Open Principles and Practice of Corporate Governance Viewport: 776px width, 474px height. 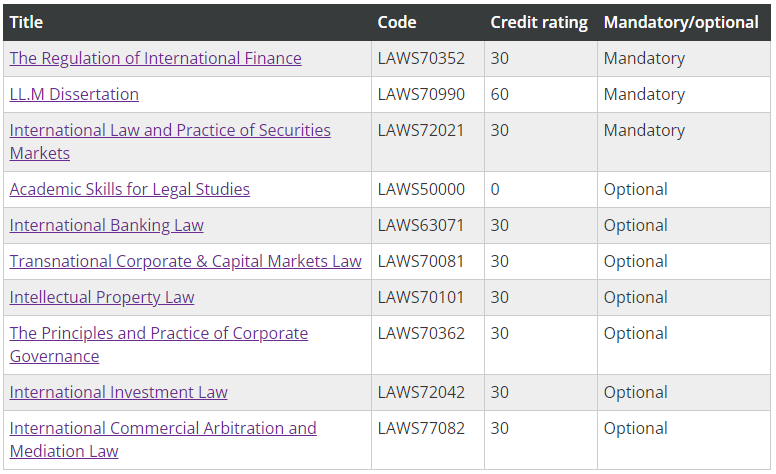point(159,333)
